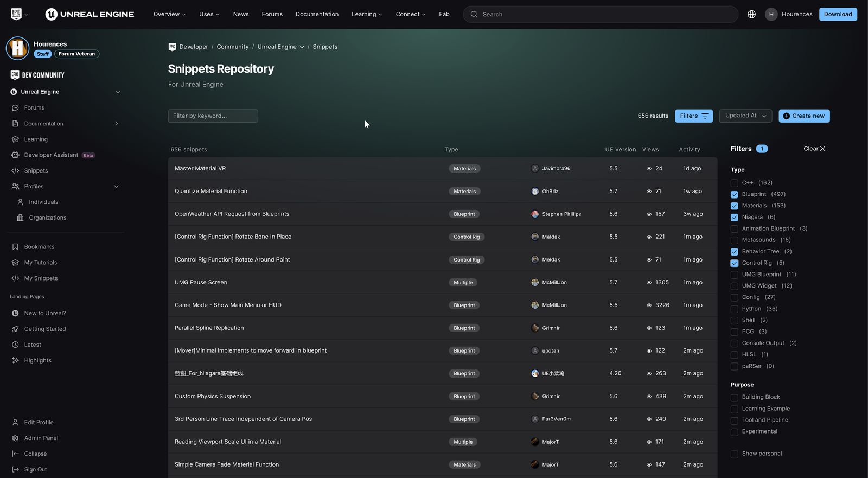Enable the C++ type filter checkbox
Viewport: 868px width, 478px height.
(734, 183)
